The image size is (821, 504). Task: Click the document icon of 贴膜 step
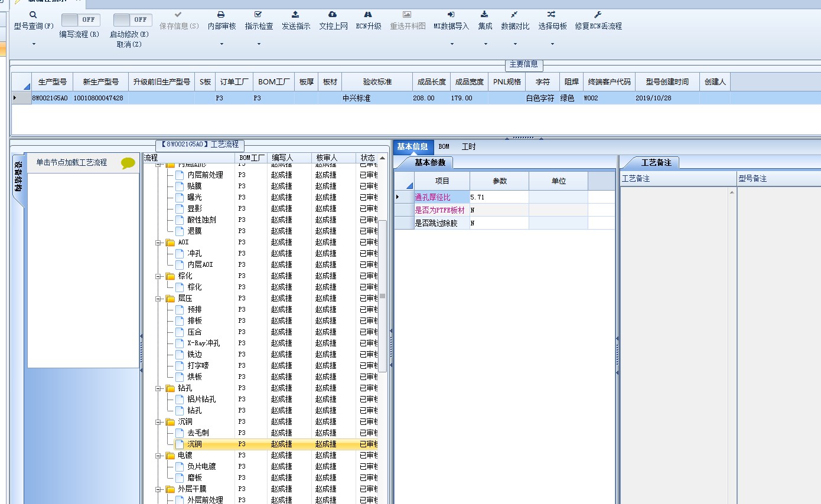point(180,186)
